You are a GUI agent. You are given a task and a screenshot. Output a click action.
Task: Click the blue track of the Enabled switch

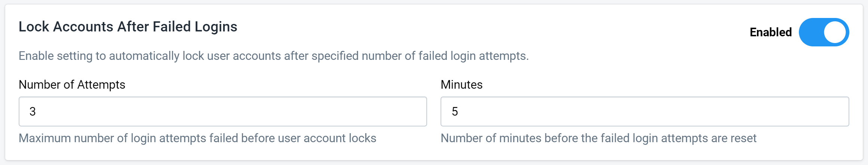point(811,32)
